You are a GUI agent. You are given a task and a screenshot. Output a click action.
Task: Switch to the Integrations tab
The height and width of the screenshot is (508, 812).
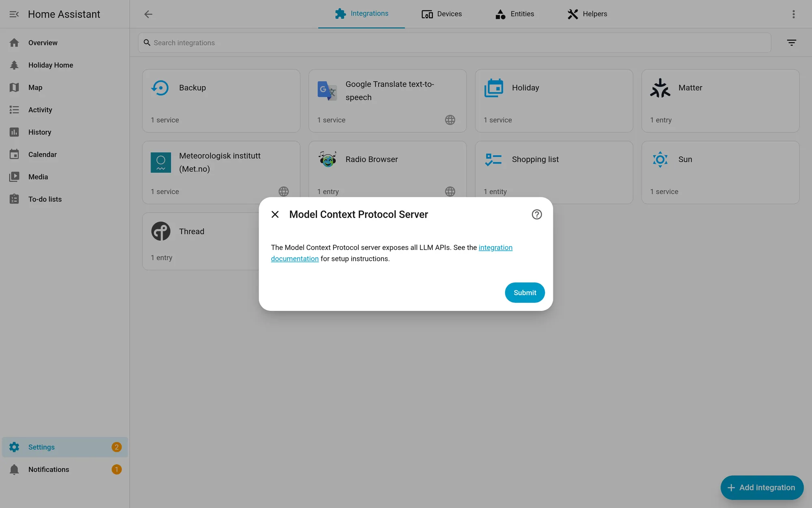tap(361, 14)
